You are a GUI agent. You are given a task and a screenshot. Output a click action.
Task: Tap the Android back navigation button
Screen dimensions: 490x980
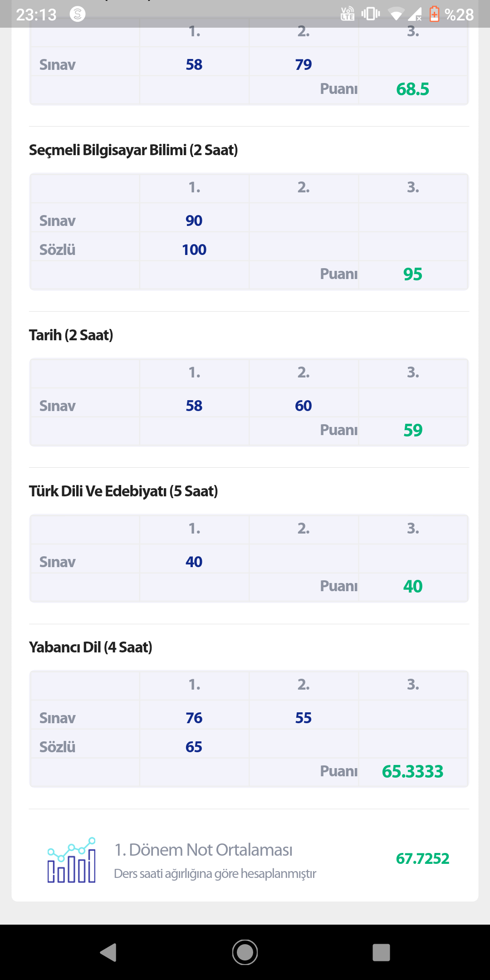(108, 952)
